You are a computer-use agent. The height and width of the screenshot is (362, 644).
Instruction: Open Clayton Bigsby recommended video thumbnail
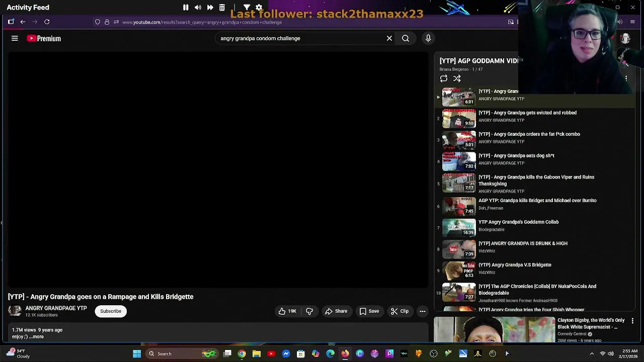coord(494,330)
